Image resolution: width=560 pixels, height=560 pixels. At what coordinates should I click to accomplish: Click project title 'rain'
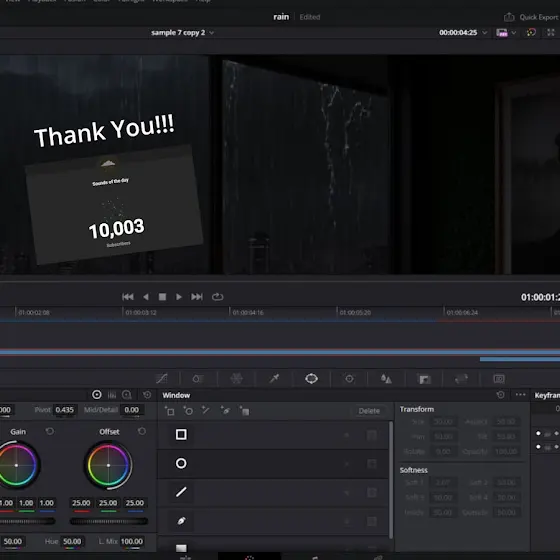(x=281, y=17)
